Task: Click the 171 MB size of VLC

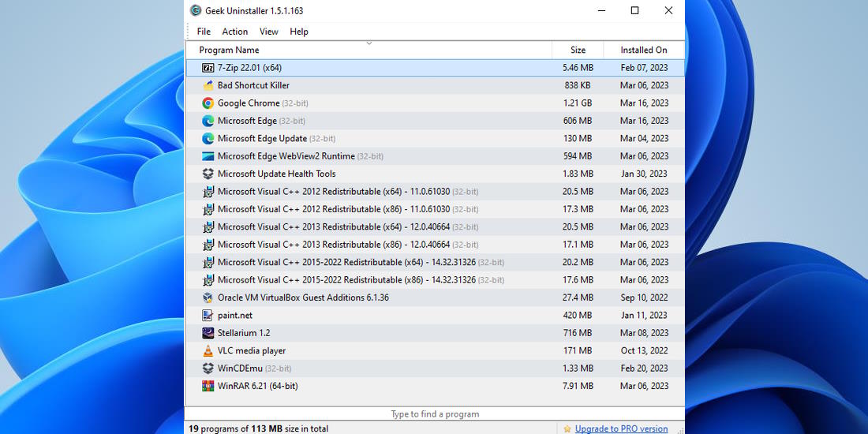Action: click(578, 351)
